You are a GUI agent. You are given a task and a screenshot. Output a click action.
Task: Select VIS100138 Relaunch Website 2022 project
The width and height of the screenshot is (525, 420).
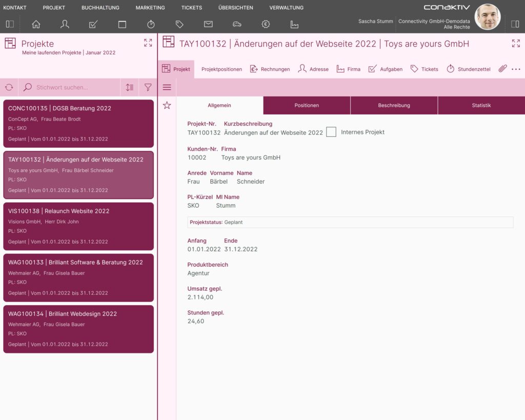coord(78,227)
